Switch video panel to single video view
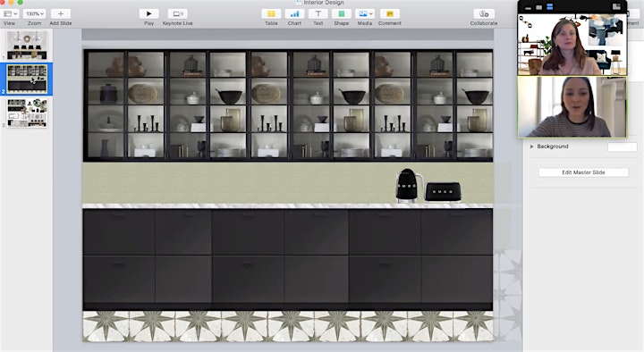Viewport: 644px width, 352px height. pyautogui.click(x=538, y=7)
